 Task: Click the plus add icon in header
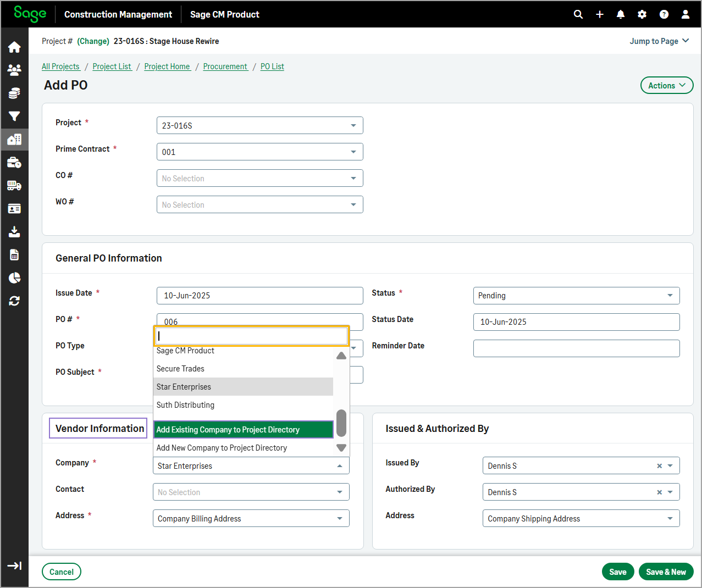[600, 14]
